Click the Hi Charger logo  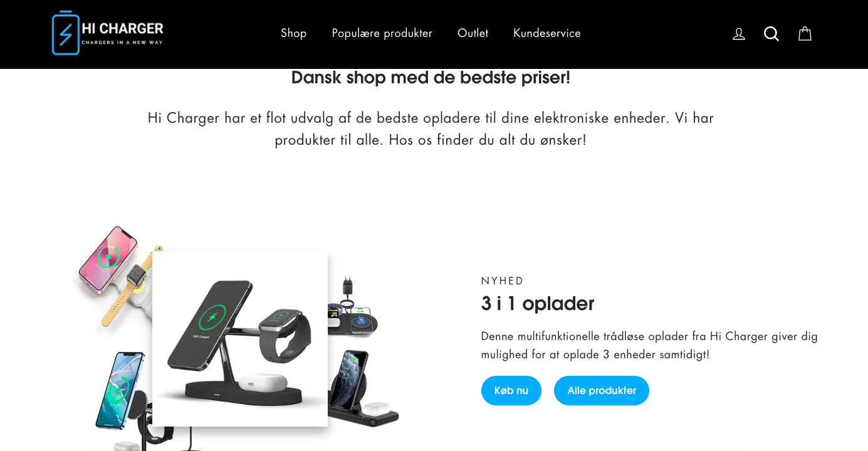tap(108, 33)
